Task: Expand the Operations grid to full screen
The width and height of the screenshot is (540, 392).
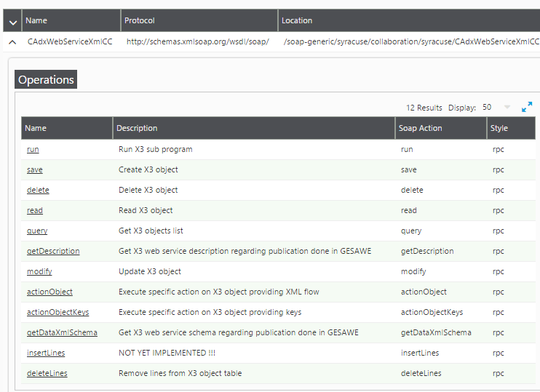Action: point(527,107)
